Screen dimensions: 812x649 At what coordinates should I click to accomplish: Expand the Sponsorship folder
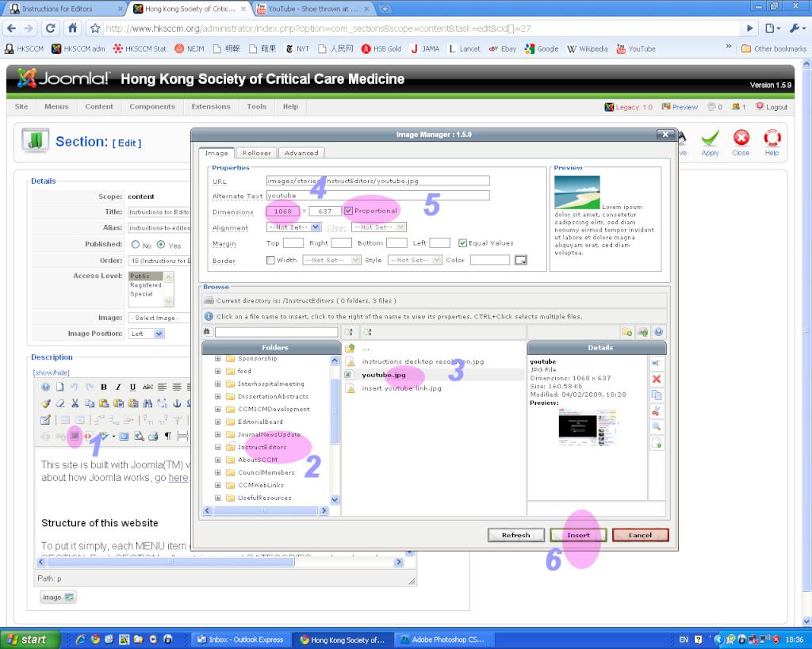[218, 358]
